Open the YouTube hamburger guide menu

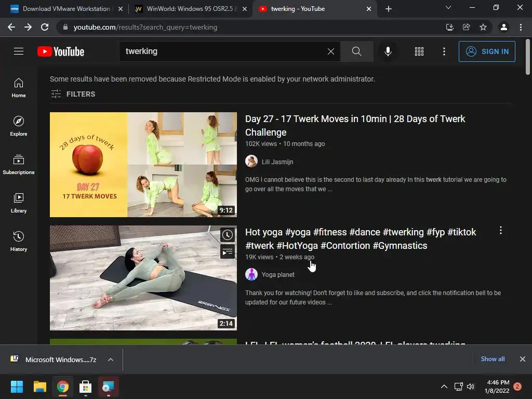click(19, 51)
